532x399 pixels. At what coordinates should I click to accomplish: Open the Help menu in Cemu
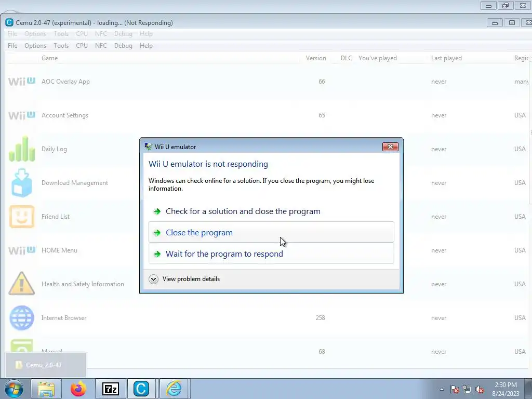pos(146,46)
